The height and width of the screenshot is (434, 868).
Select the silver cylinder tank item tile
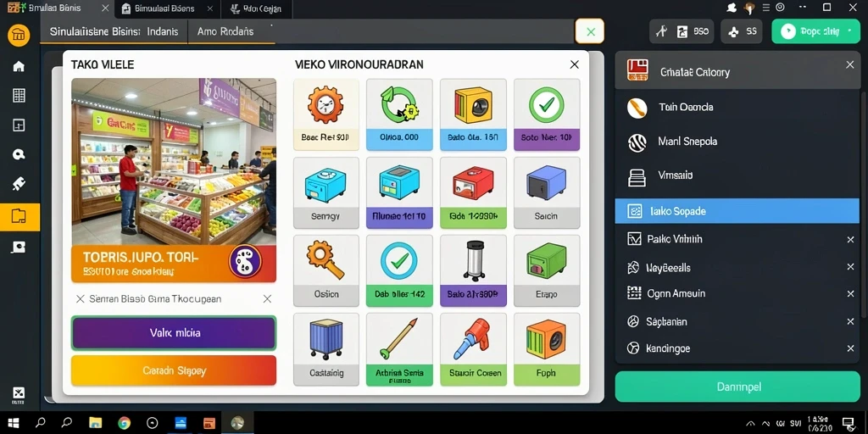click(473, 270)
